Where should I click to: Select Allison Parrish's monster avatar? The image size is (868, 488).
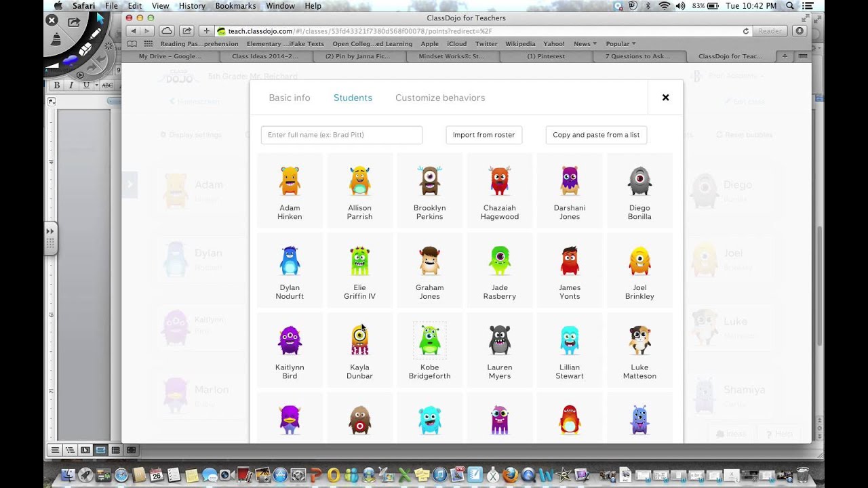359,180
